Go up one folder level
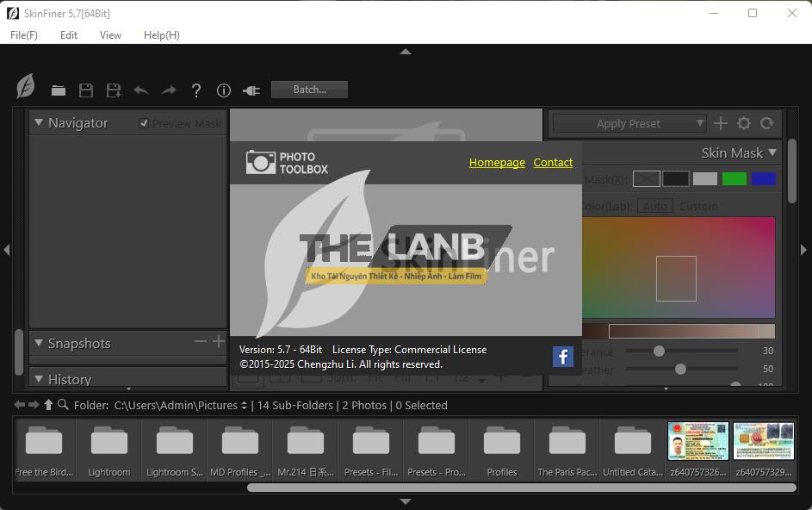The width and height of the screenshot is (812, 510). 48,405
